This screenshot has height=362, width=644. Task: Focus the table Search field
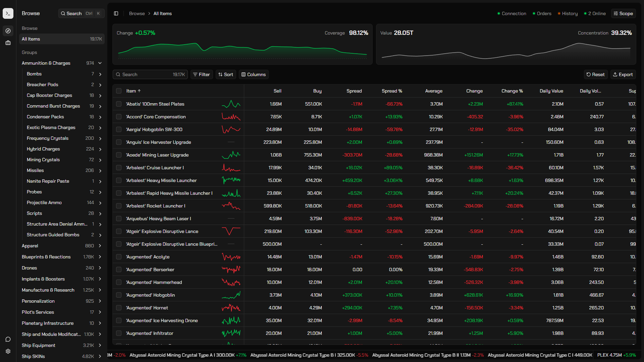[150, 74]
